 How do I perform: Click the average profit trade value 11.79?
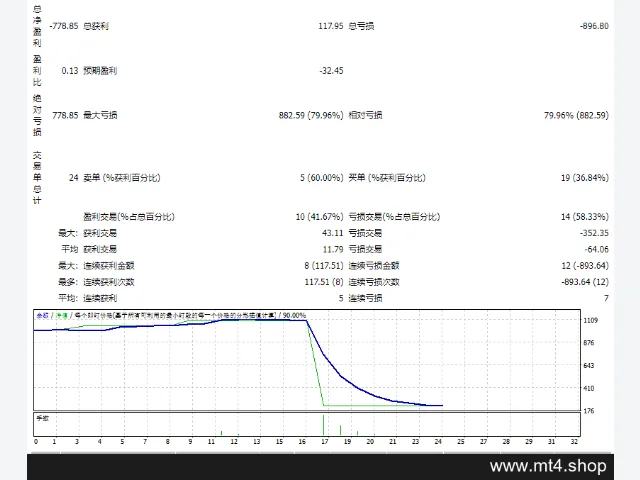(333, 249)
